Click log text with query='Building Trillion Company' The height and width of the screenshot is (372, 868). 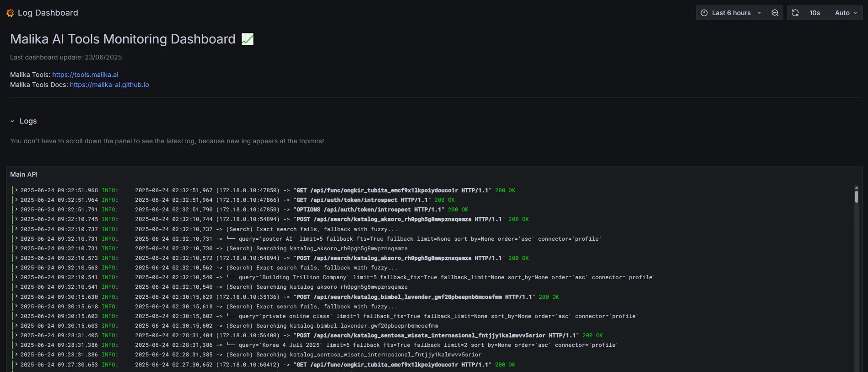point(395,277)
